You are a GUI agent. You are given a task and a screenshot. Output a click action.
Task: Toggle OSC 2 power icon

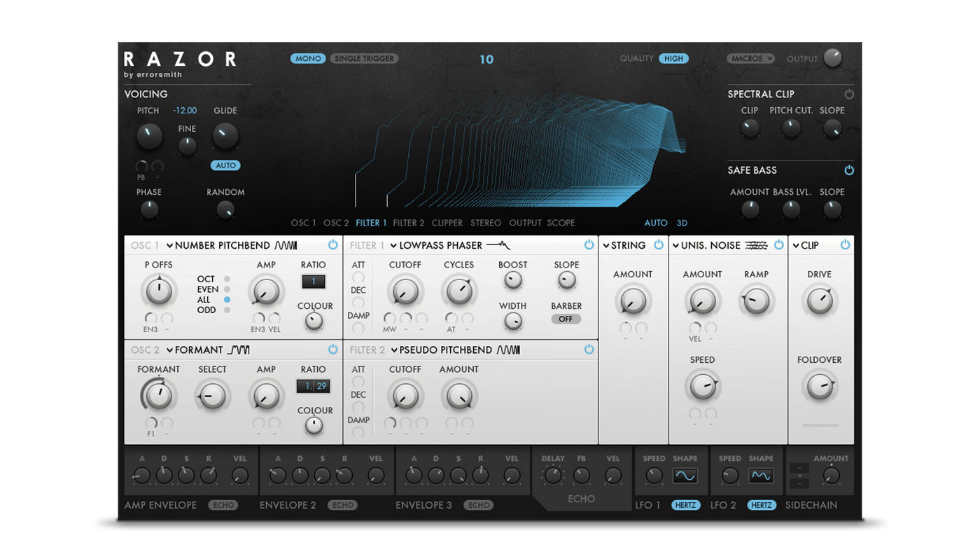(332, 350)
